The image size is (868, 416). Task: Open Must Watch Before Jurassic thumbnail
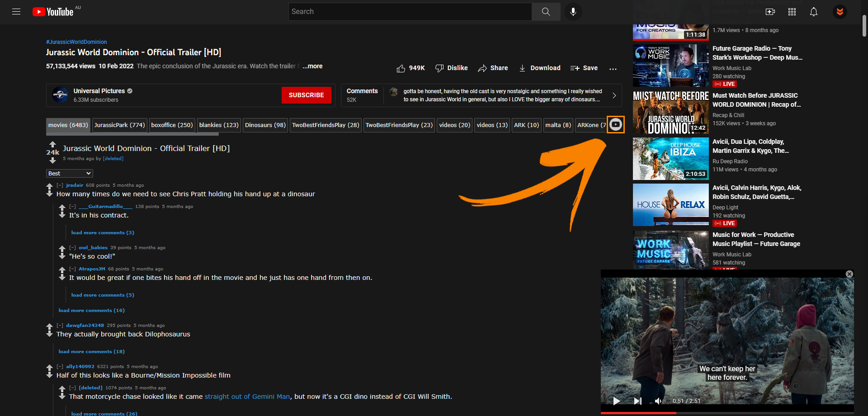tap(671, 113)
